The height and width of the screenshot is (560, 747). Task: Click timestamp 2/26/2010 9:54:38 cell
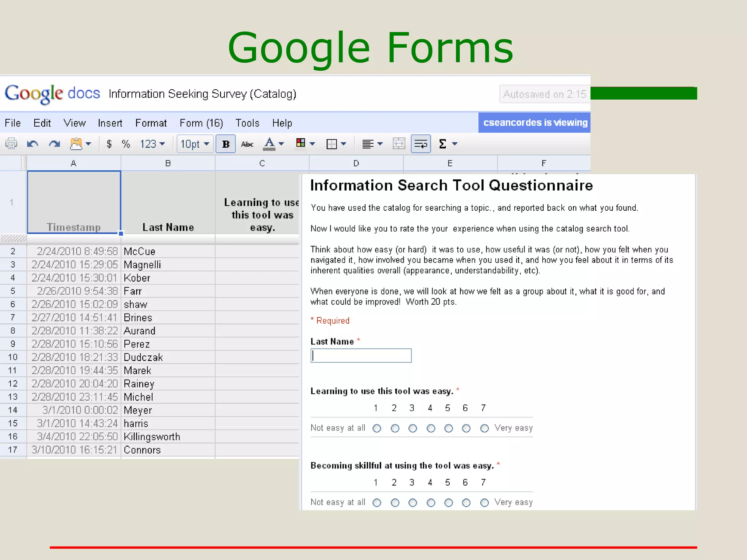(74, 291)
